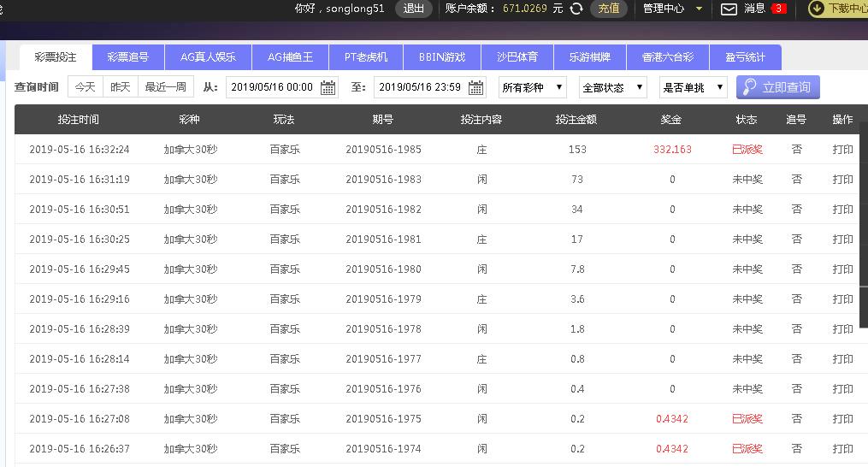Switch to the AG捕鱼王 tab

[290, 57]
